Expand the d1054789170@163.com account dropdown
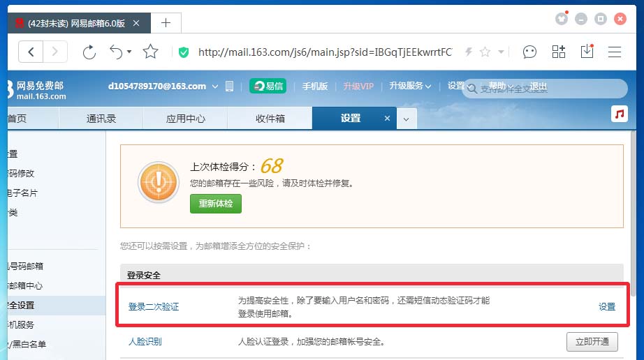 pos(215,87)
